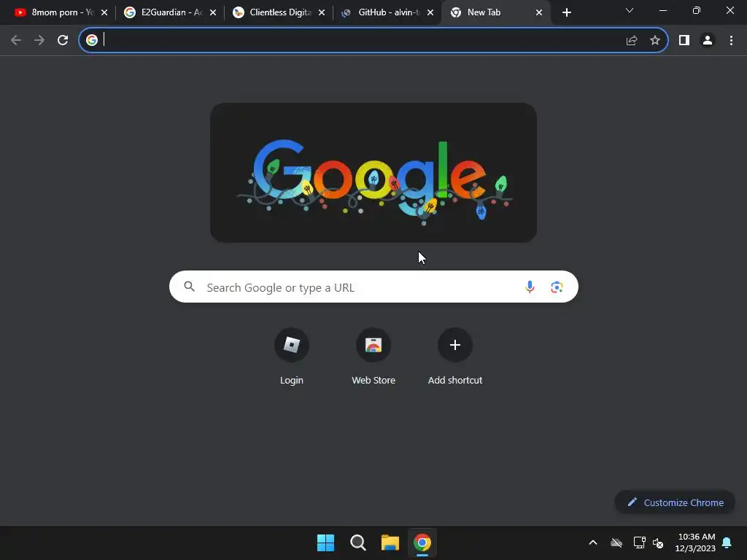The width and height of the screenshot is (747, 560).
Task: Open notifications bell icon
Action: point(727,542)
